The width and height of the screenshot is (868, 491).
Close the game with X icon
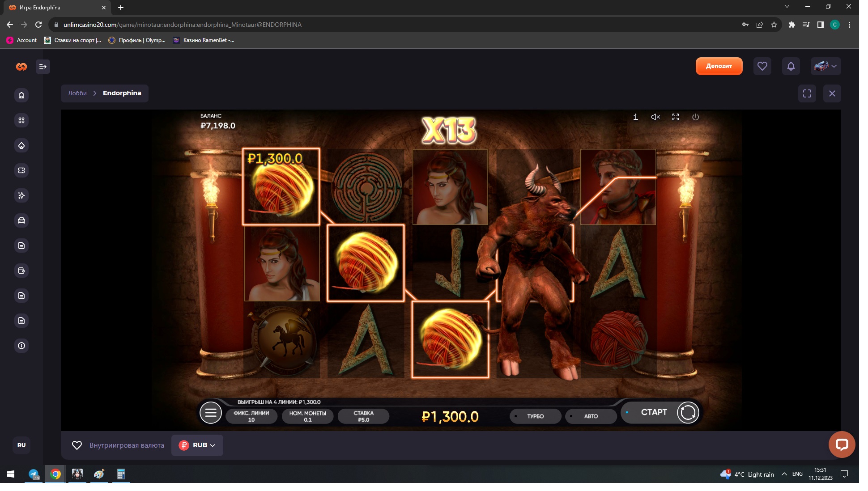(x=832, y=93)
